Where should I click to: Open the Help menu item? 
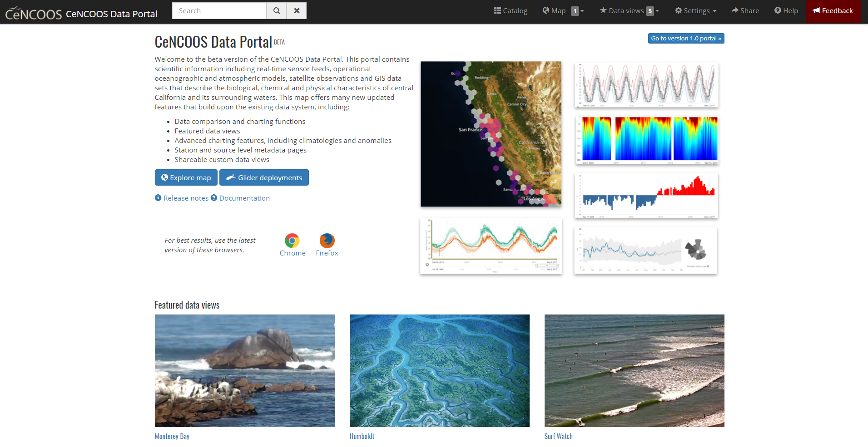click(786, 11)
